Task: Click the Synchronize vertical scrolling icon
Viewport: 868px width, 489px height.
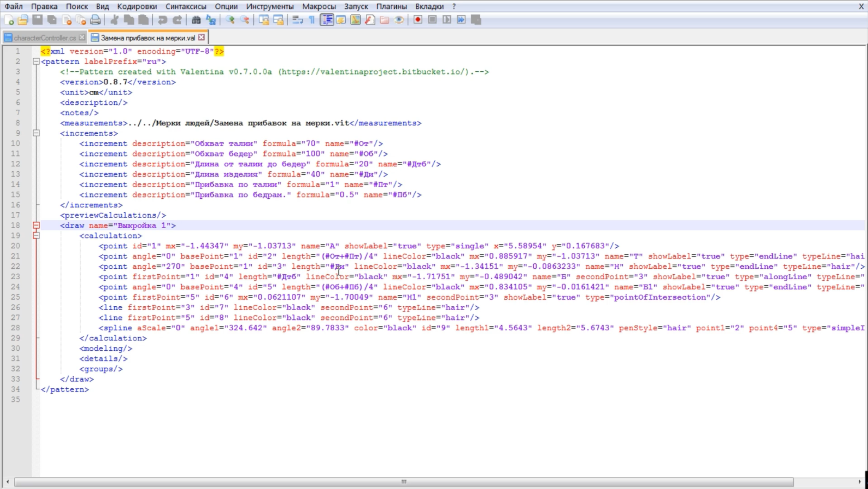Action: (x=264, y=20)
